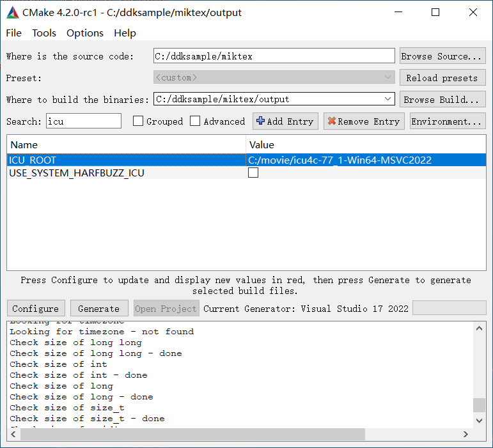Image resolution: width=493 pixels, height=448 pixels.
Task: Click the red X Remove Entry icon
Action: pos(331,121)
